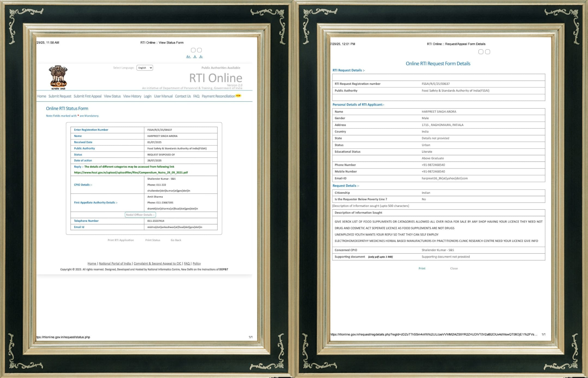The width and height of the screenshot is (588, 378).
Task: Click registration number field in status form
Action: tap(180, 130)
